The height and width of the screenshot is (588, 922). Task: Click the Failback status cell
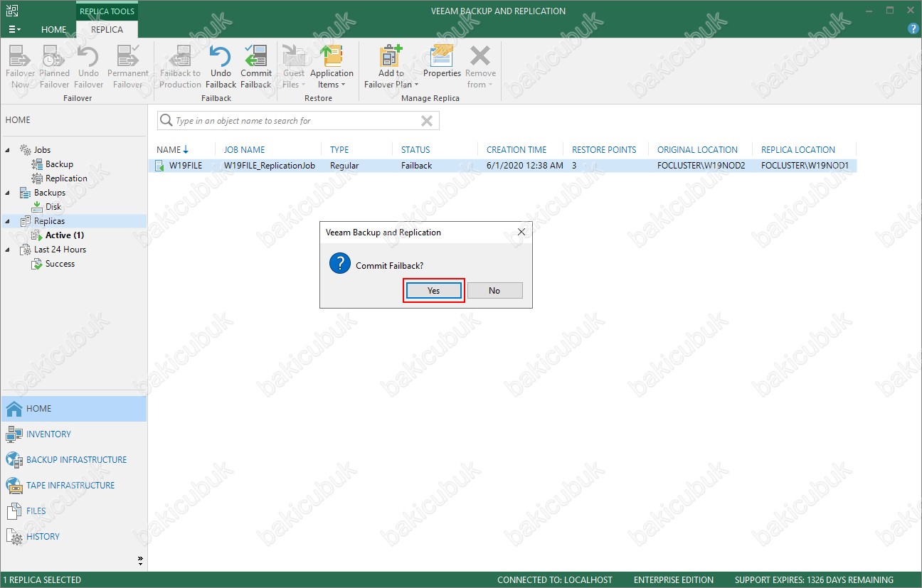416,165
